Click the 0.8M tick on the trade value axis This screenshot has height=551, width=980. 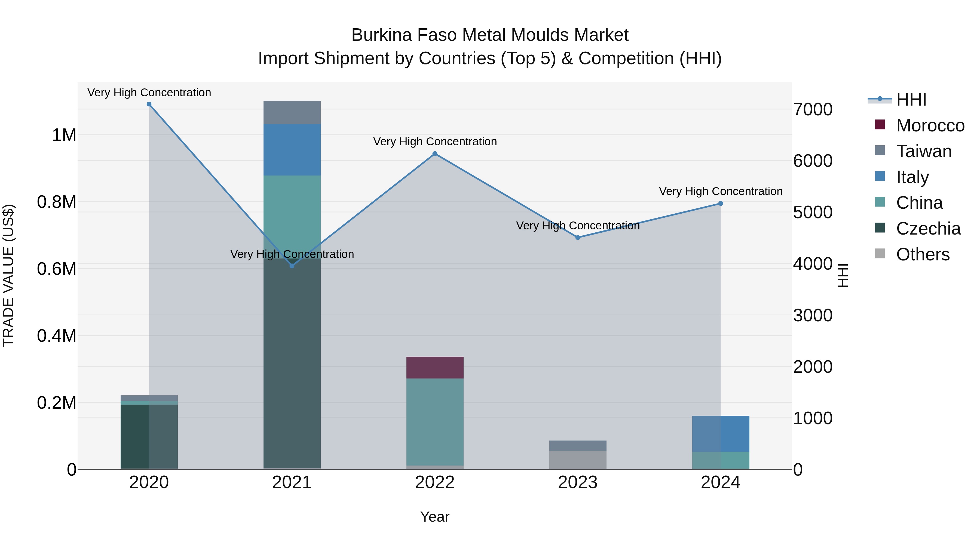click(57, 202)
